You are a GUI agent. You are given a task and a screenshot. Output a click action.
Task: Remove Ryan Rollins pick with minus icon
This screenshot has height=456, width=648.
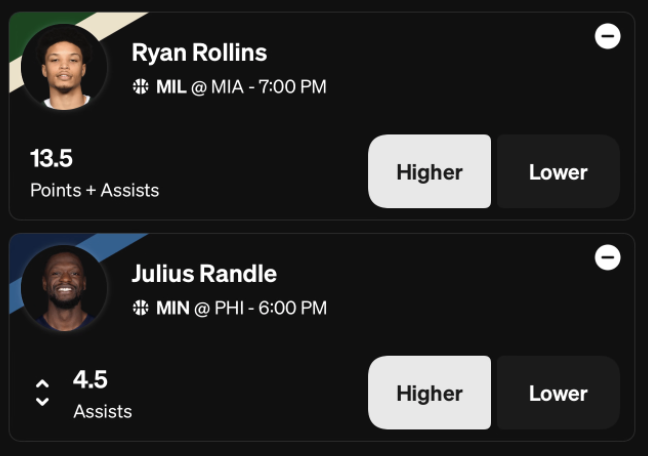tap(608, 36)
